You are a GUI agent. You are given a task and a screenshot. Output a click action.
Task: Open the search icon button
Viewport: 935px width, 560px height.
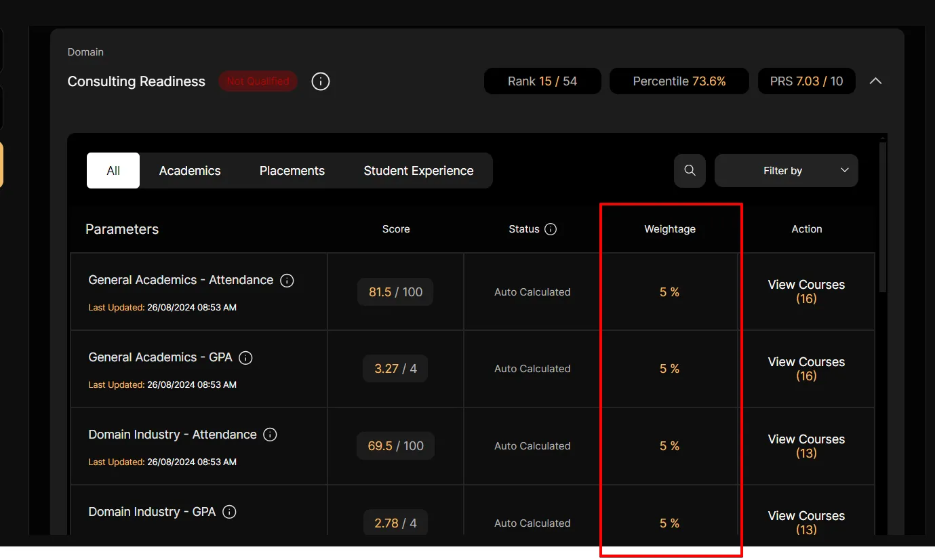(x=690, y=171)
